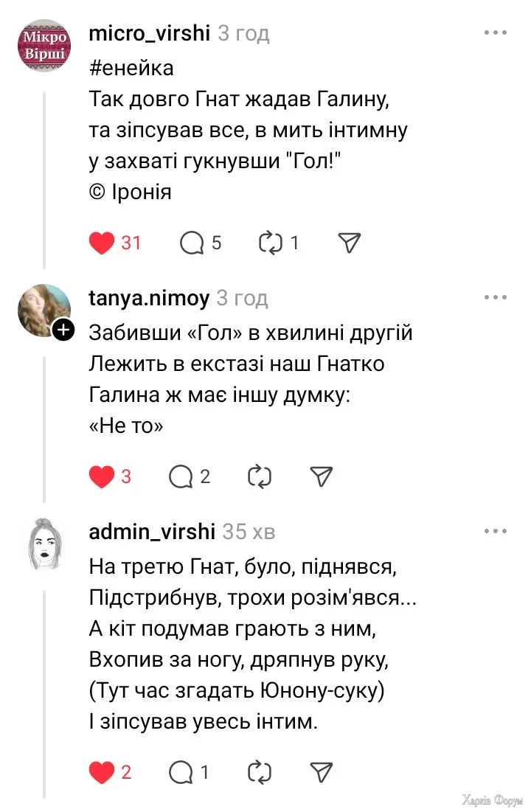Open micro_virshi profile username link

[x=149, y=33]
